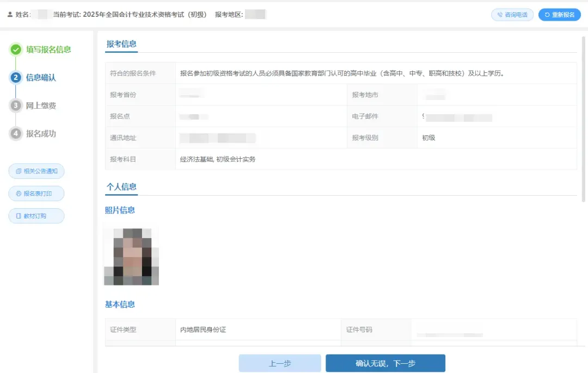Click the notice icon in 相关公告通知
This screenshot has height=373, width=588.
coord(19,171)
